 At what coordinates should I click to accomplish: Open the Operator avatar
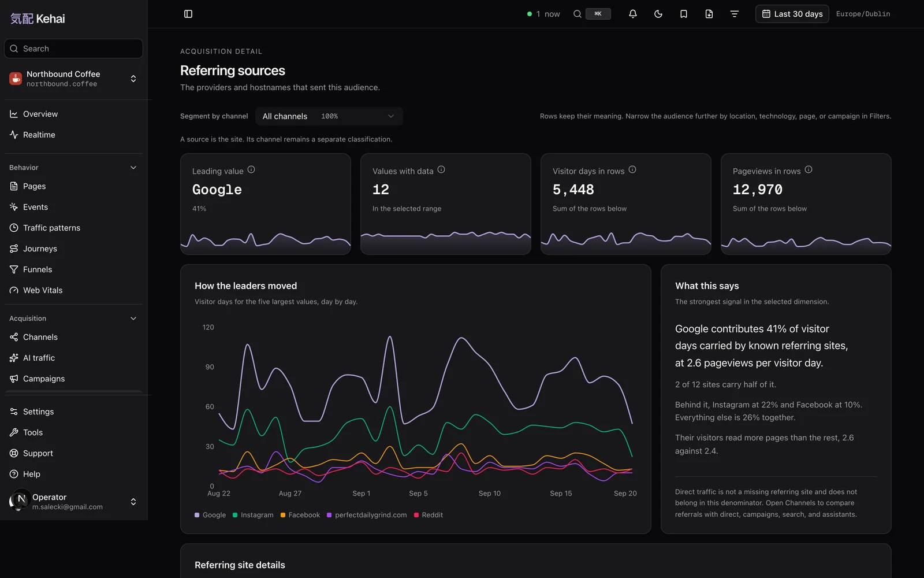[x=20, y=501]
